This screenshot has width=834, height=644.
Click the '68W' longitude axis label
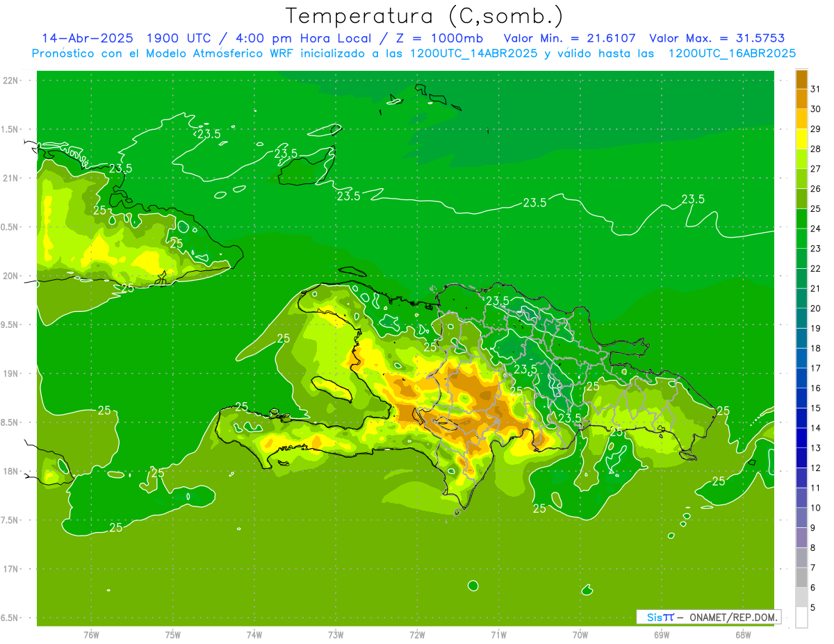[x=742, y=634]
